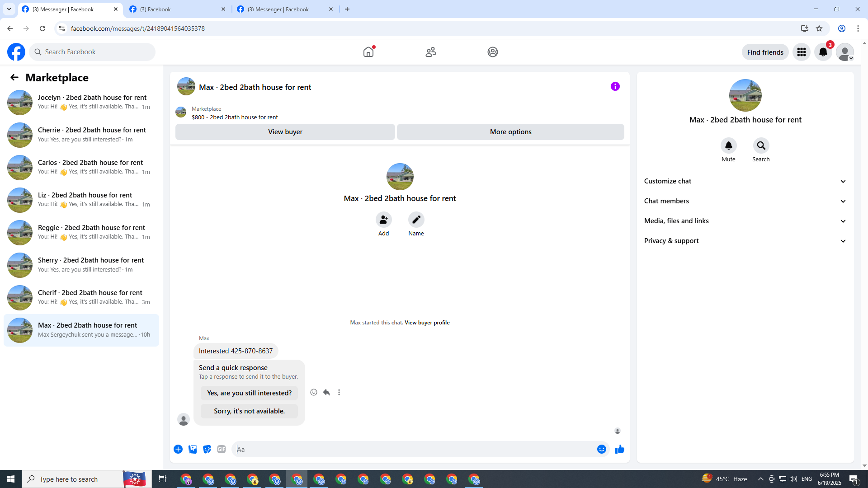Choose a GIF in the composer
This screenshot has width=868, height=488.
222,449
